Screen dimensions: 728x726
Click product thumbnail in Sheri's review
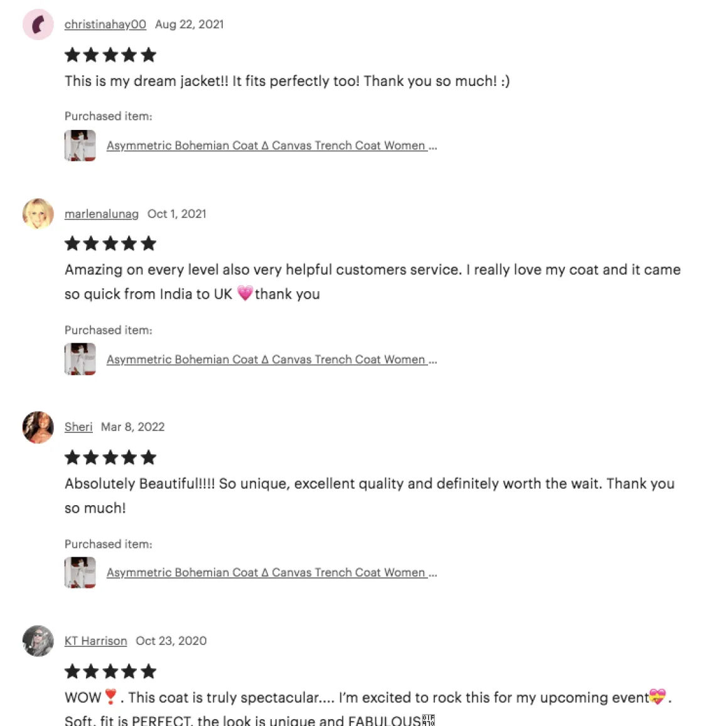click(x=80, y=573)
